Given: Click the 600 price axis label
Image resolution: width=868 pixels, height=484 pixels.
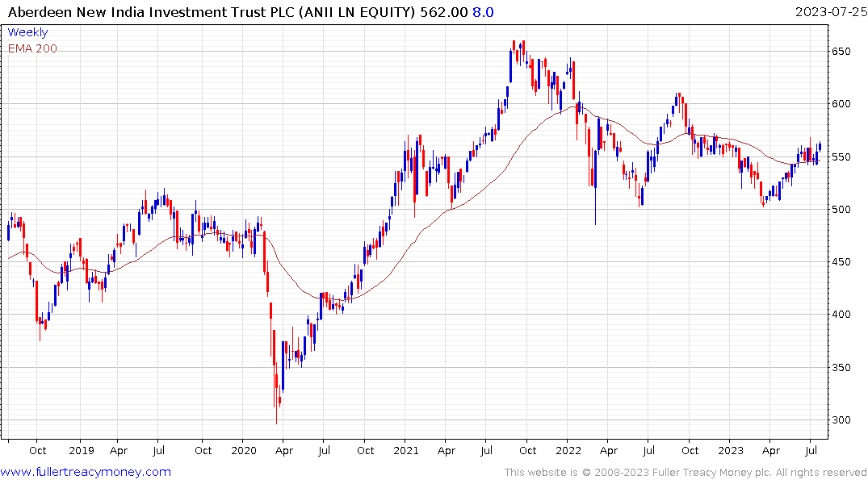Looking at the screenshot, I should click(x=841, y=104).
